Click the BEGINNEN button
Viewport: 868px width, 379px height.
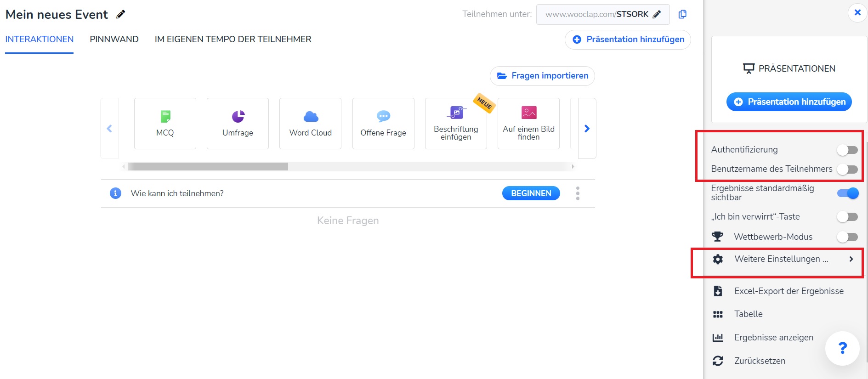coord(531,193)
